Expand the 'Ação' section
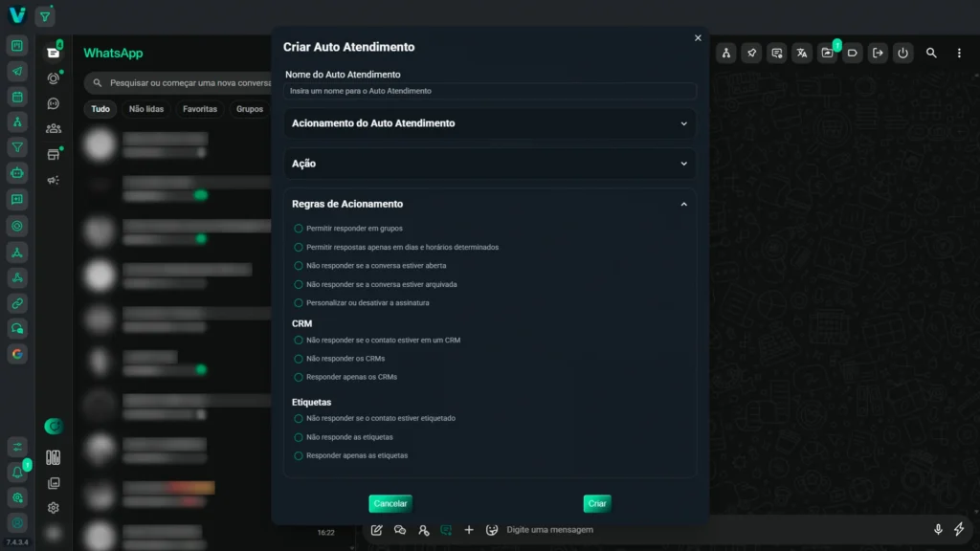 (x=490, y=164)
